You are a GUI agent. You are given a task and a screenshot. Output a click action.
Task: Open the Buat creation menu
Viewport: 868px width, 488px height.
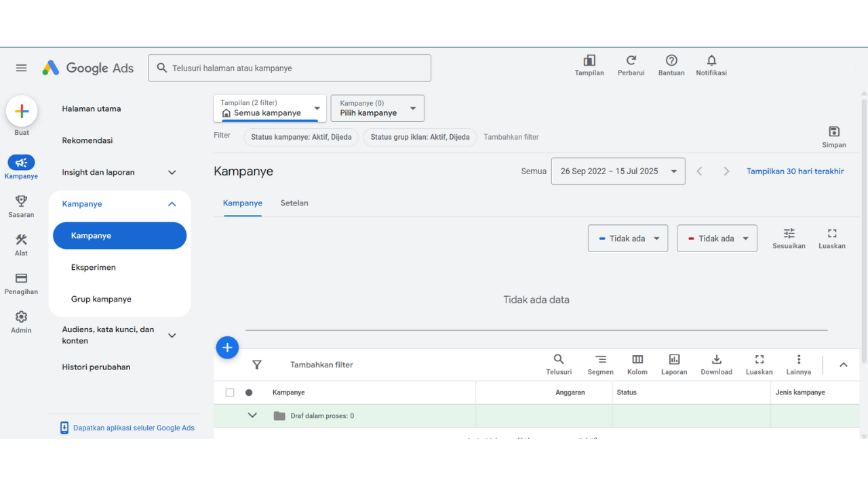click(21, 111)
